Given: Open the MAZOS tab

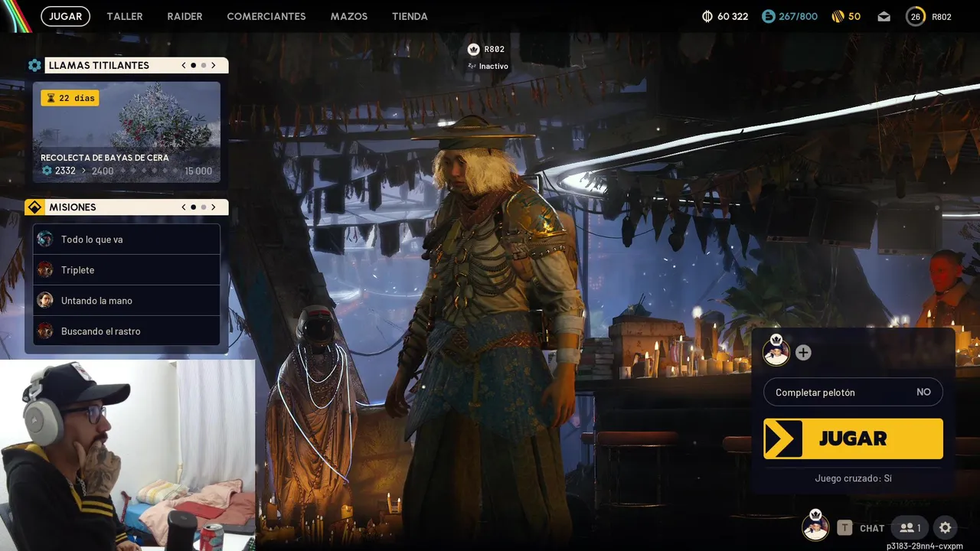Looking at the screenshot, I should [349, 16].
